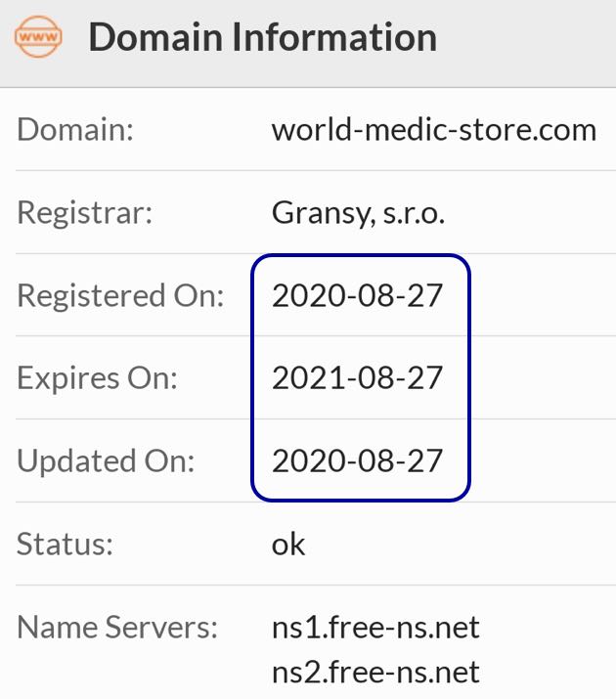This screenshot has width=616, height=699.
Task: Click the Expires On date 2021-08-27
Action: (357, 378)
